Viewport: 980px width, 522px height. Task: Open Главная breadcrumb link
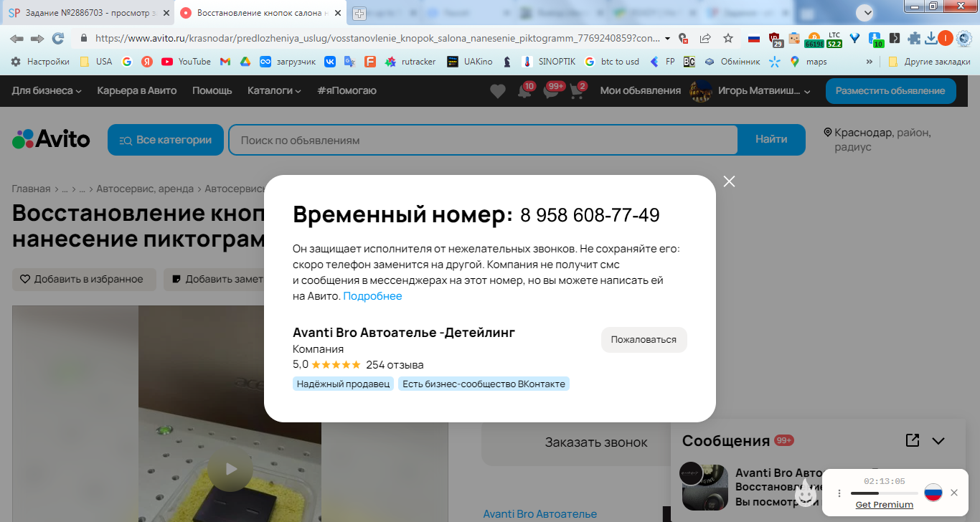pos(31,189)
